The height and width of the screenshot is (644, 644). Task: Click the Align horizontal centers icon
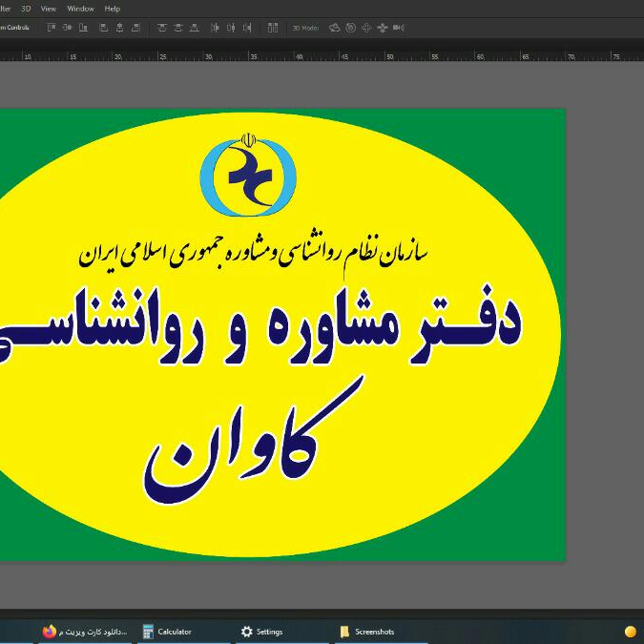pos(119,28)
